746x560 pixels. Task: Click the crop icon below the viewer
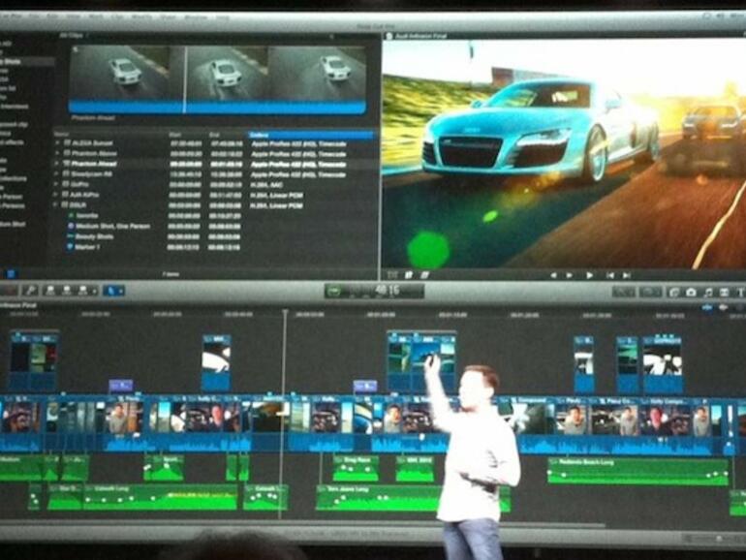coord(409,275)
